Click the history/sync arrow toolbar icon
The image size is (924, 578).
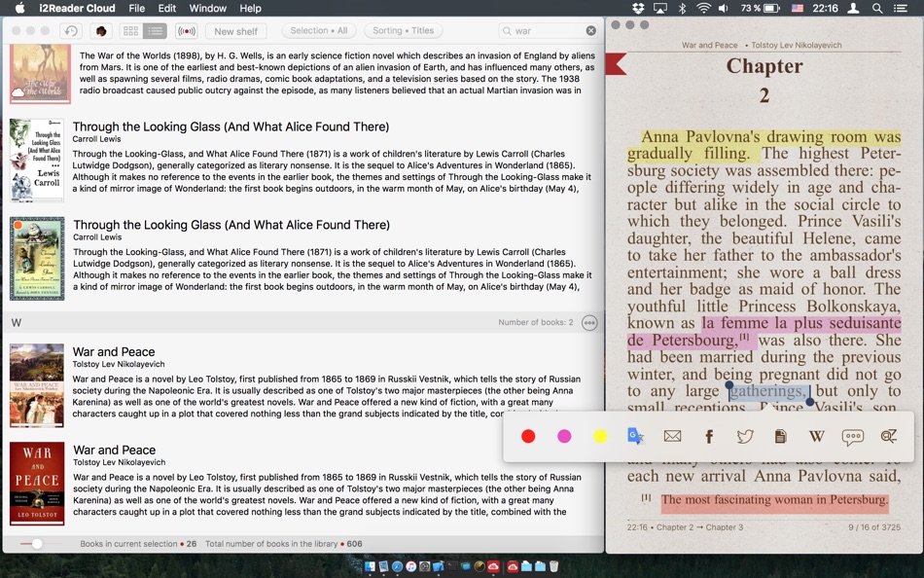(71, 31)
